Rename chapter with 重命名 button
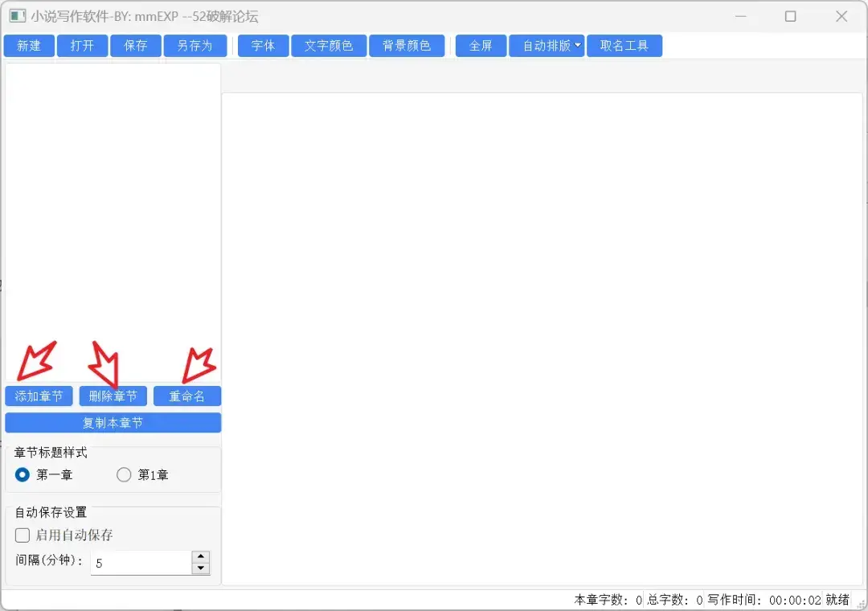 (187, 396)
